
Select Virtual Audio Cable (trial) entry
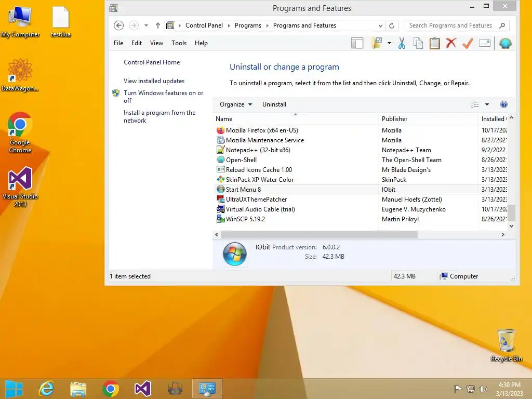tap(362, 209)
